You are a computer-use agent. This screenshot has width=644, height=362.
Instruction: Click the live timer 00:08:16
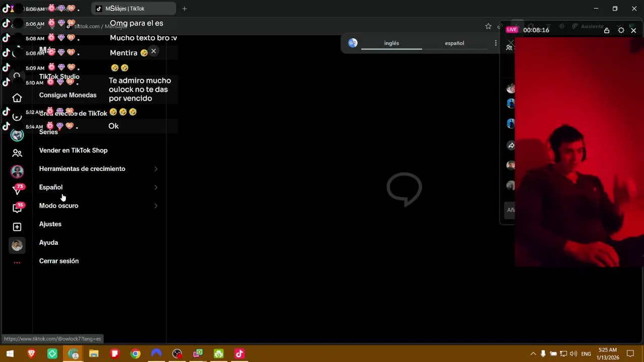[536, 30]
